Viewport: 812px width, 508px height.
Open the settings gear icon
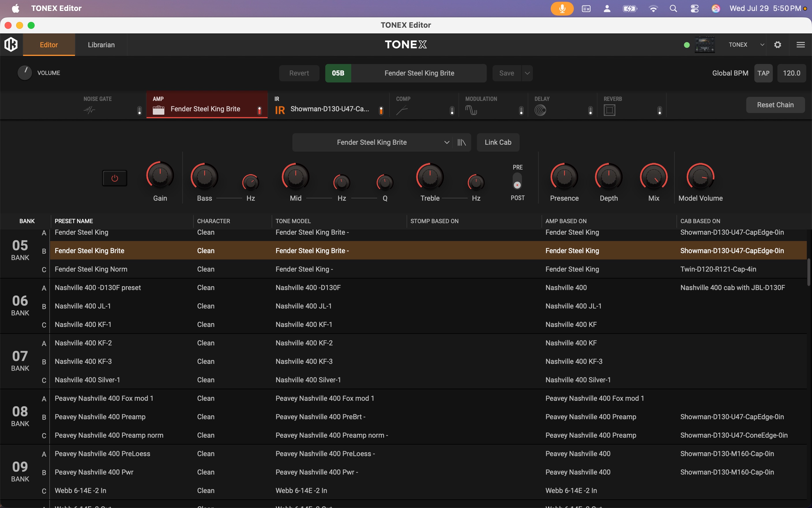tap(777, 45)
